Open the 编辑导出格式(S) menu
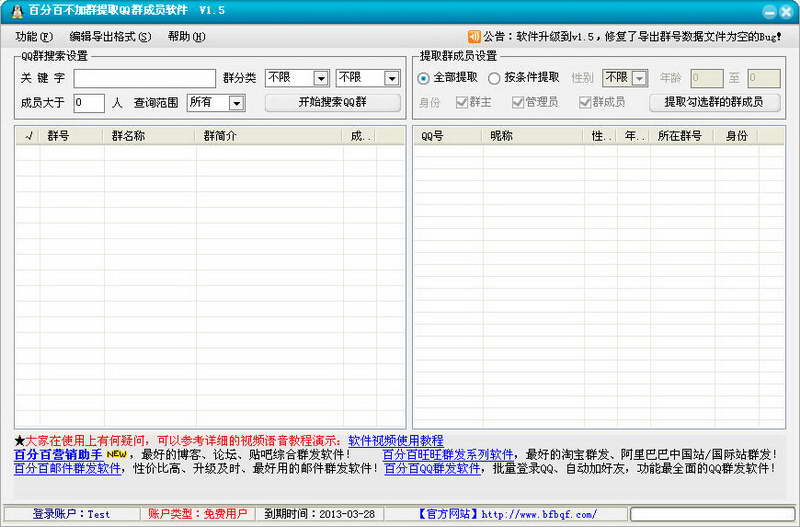This screenshot has width=800, height=527. [110, 37]
